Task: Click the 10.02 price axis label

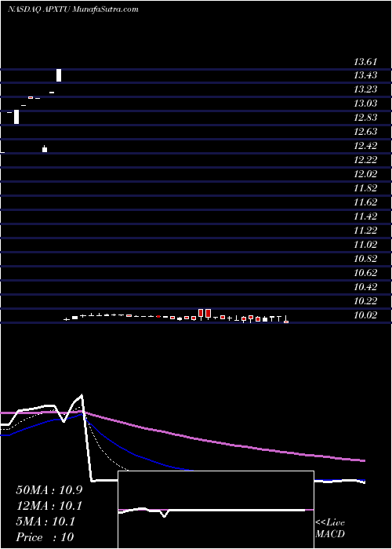Action: click(x=365, y=314)
